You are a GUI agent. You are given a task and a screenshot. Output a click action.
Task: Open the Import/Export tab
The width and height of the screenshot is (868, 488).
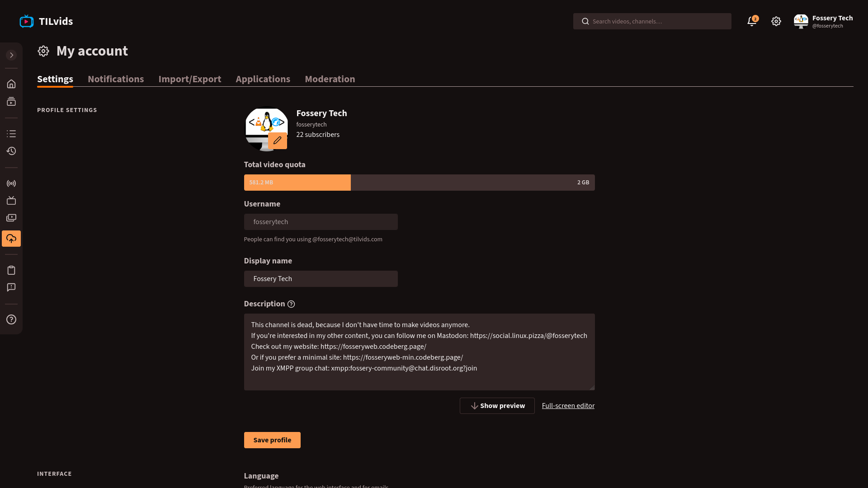190,79
